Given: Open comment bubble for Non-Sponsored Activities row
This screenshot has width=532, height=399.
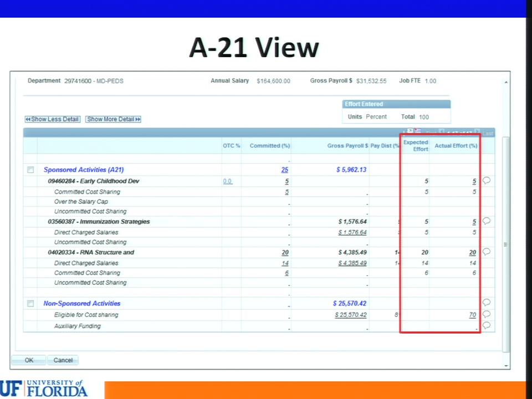Looking at the screenshot, I should (487, 303).
